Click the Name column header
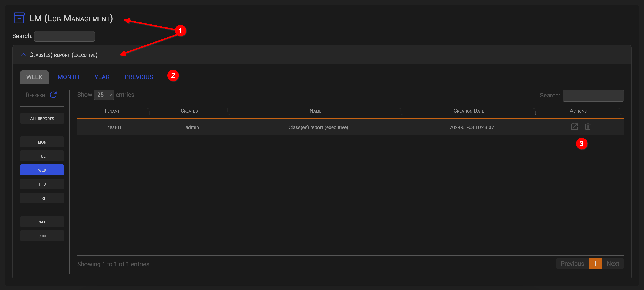This screenshot has height=290, width=644. [315, 111]
